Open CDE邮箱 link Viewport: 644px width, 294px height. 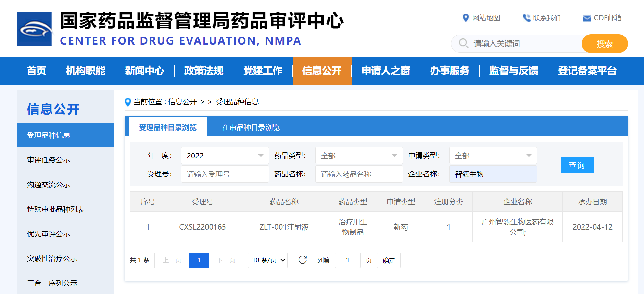point(607,18)
